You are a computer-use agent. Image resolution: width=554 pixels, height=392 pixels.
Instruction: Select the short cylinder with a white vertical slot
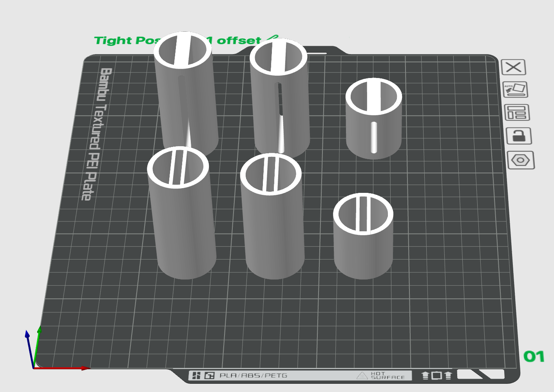(x=374, y=118)
